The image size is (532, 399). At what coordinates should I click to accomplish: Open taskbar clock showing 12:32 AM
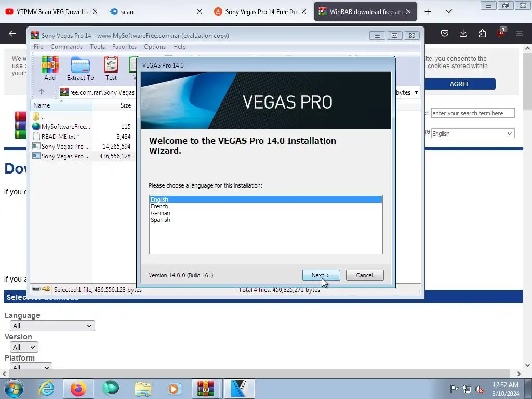[x=506, y=389]
